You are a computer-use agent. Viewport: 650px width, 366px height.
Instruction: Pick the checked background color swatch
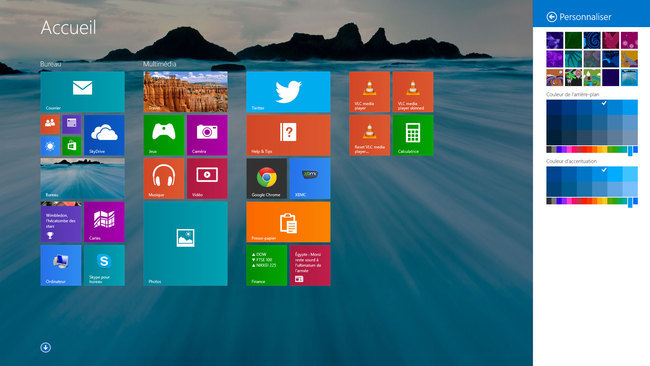click(x=599, y=107)
